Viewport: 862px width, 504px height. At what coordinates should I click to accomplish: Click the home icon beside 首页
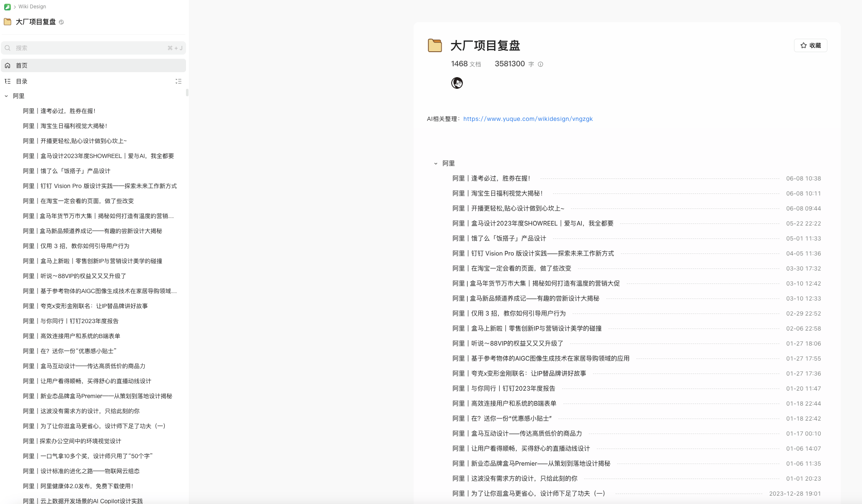8,65
